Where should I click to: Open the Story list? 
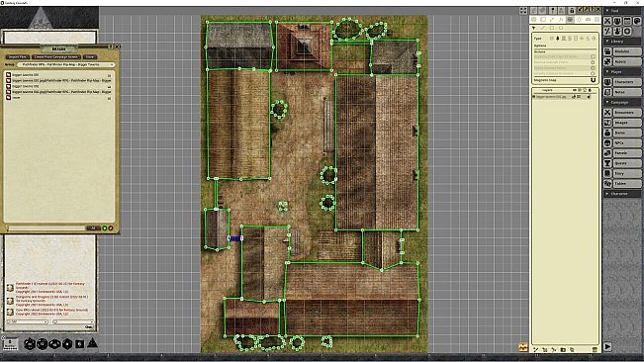(x=627, y=173)
